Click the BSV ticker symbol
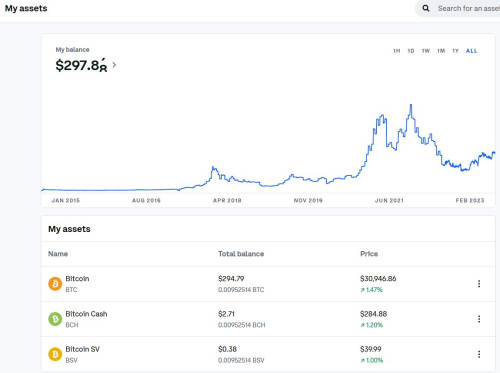 tap(71, 360)
